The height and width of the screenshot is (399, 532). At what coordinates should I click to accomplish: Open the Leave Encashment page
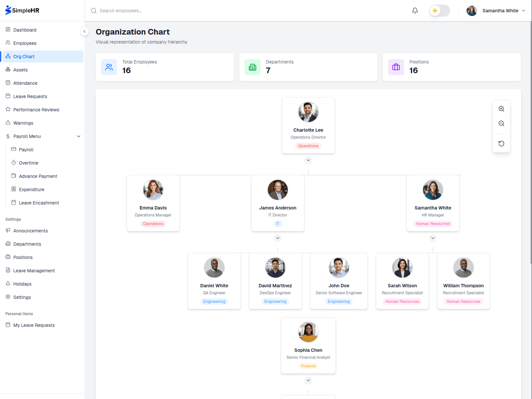click(x=39, y=202)
